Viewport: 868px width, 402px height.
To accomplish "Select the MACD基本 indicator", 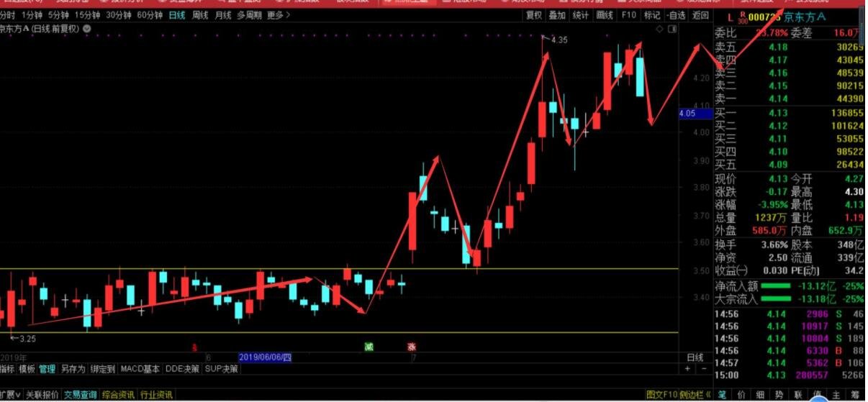I will click(x=140, y=369).
